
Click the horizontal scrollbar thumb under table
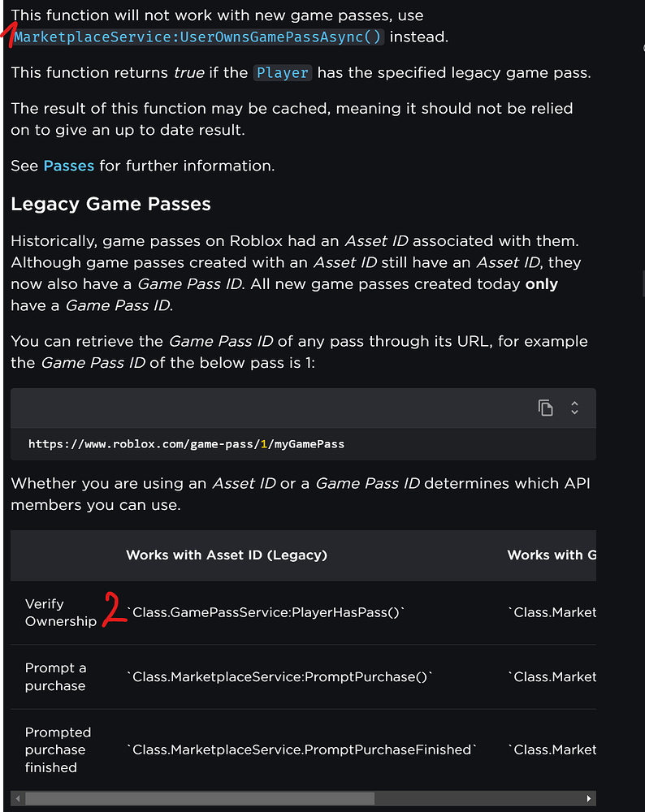[200, 798]
